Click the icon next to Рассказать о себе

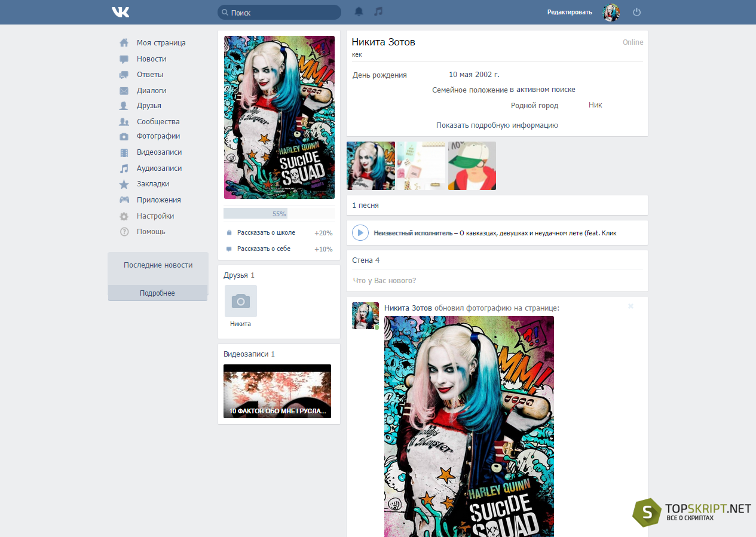click(229, 249)
